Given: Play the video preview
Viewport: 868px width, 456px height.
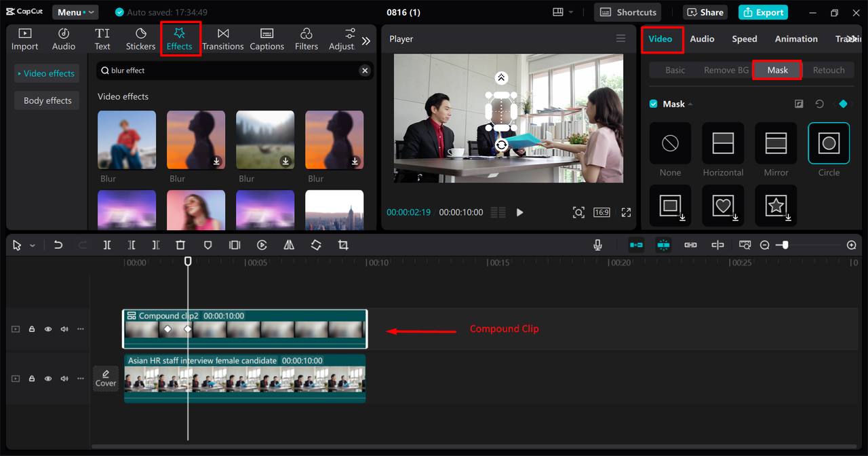Looking at the screenshot, I should pyautogui.click(x=519, y=212).
